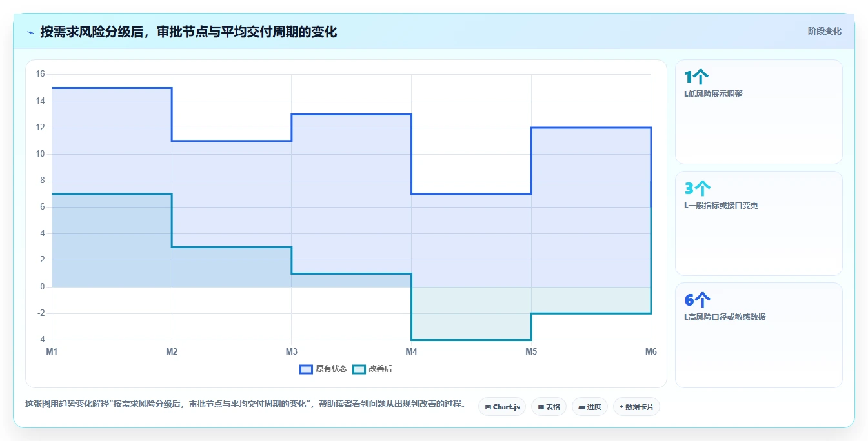The height and width of the screenshot is (441, 868).
Task: Open the 6个 高风险口径或敏感数据 card
Action: tap(759, 335)
